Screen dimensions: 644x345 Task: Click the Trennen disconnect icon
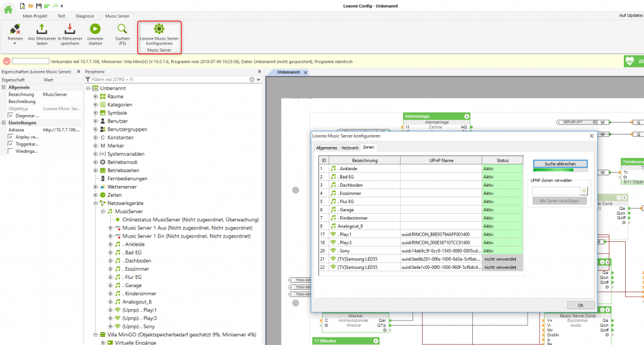(15, 28)
